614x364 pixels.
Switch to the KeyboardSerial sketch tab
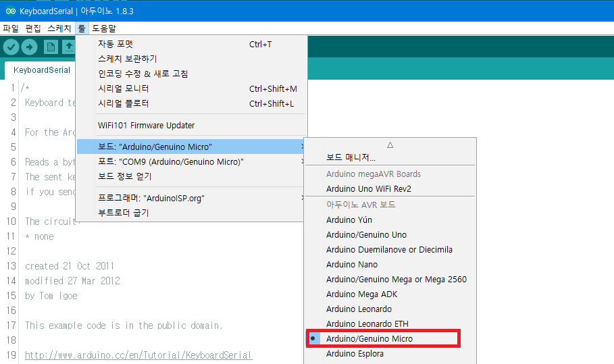click(x=41, y=70)
